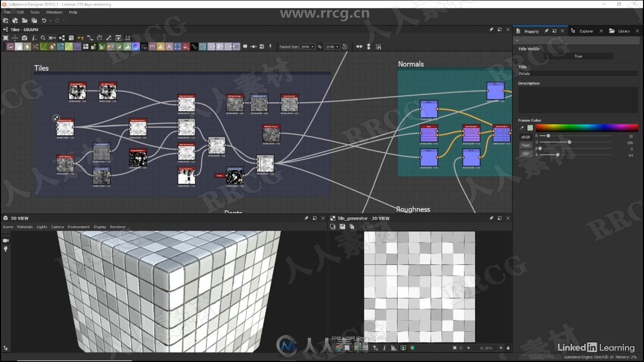Pin the Property panel

pyautogui.click(x=546, y=31)
